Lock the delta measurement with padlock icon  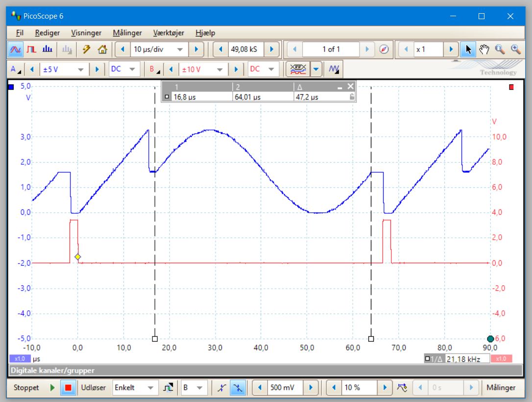pos(352,97)
